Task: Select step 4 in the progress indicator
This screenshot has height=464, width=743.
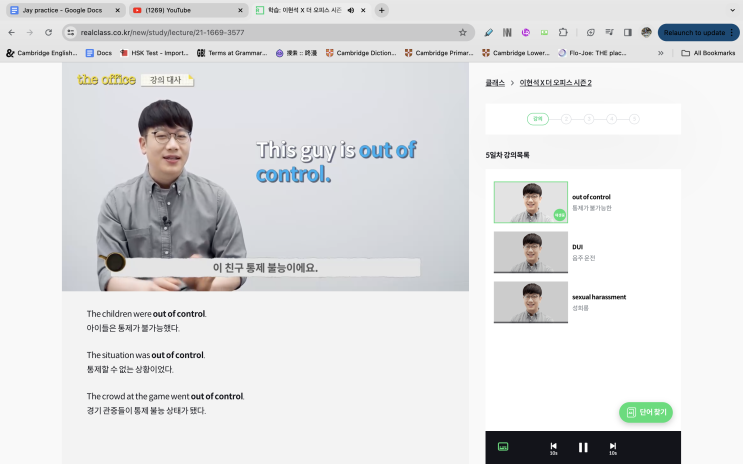Action: [611, 119]
